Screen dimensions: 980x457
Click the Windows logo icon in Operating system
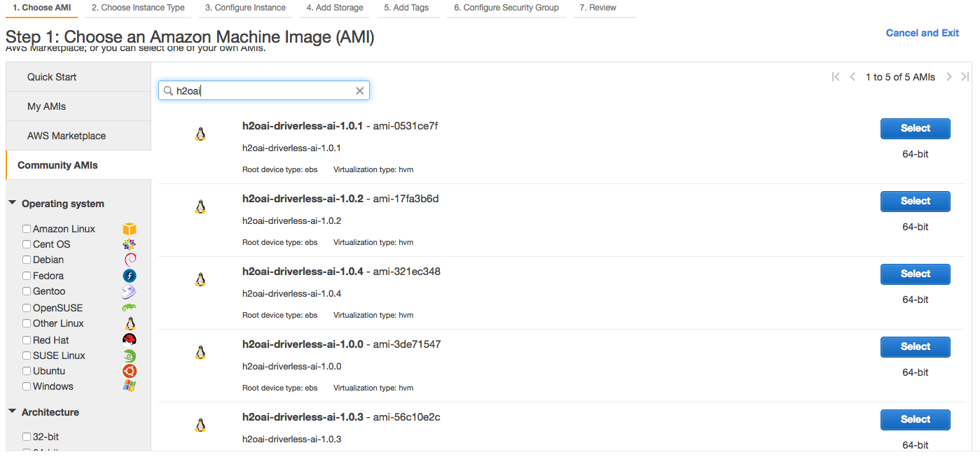click(129, 386)
